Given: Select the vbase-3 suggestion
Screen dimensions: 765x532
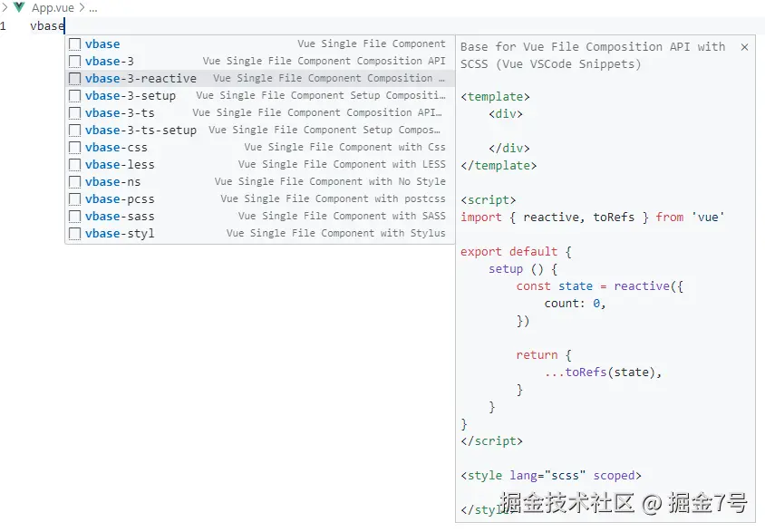Looking at the screenshot, I should [x=260, y=61].
